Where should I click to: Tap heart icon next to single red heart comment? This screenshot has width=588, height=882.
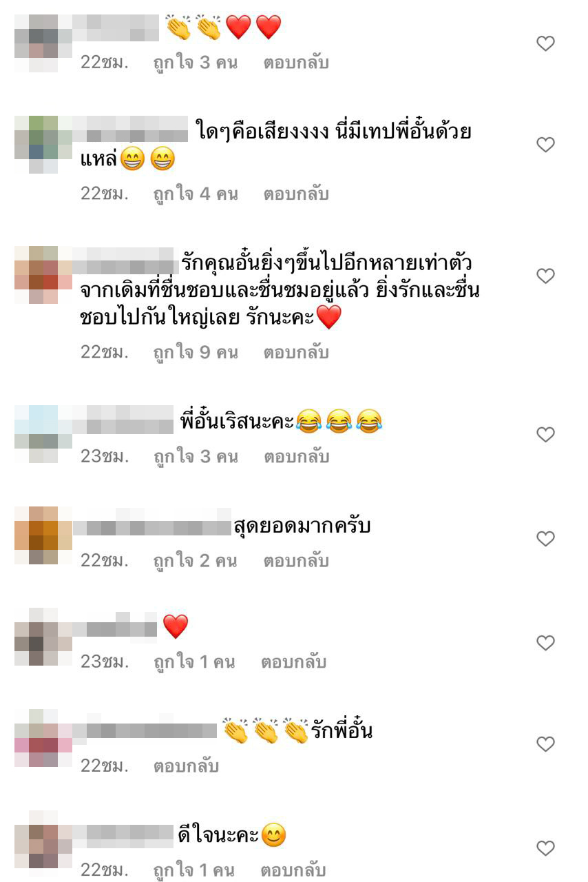[x=545, y=643]
